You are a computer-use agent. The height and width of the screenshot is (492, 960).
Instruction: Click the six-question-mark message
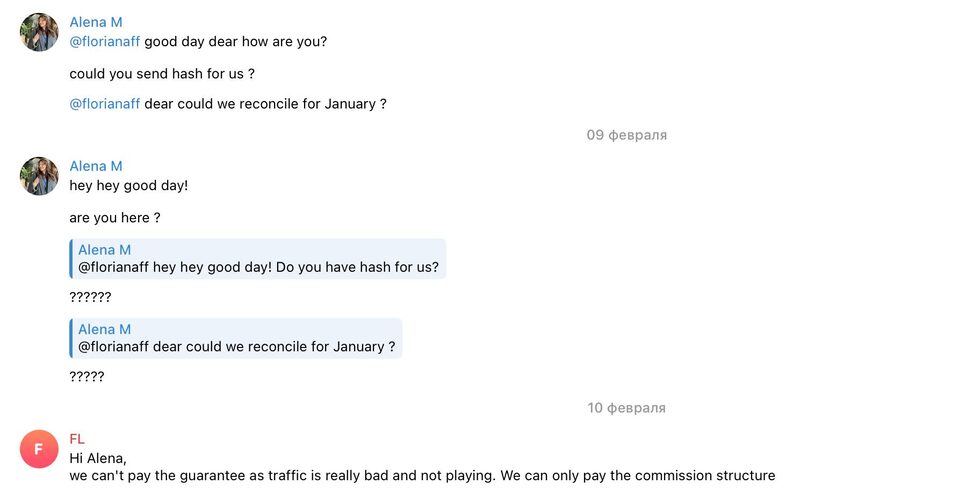(90, 297)
